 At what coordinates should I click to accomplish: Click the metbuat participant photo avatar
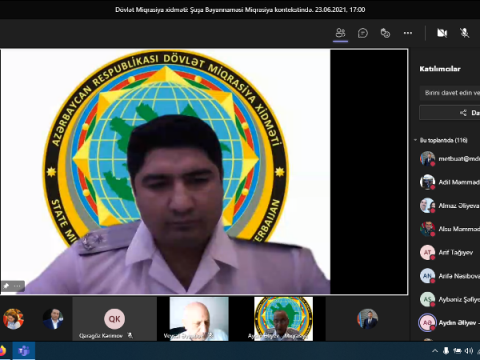[427, 159]
